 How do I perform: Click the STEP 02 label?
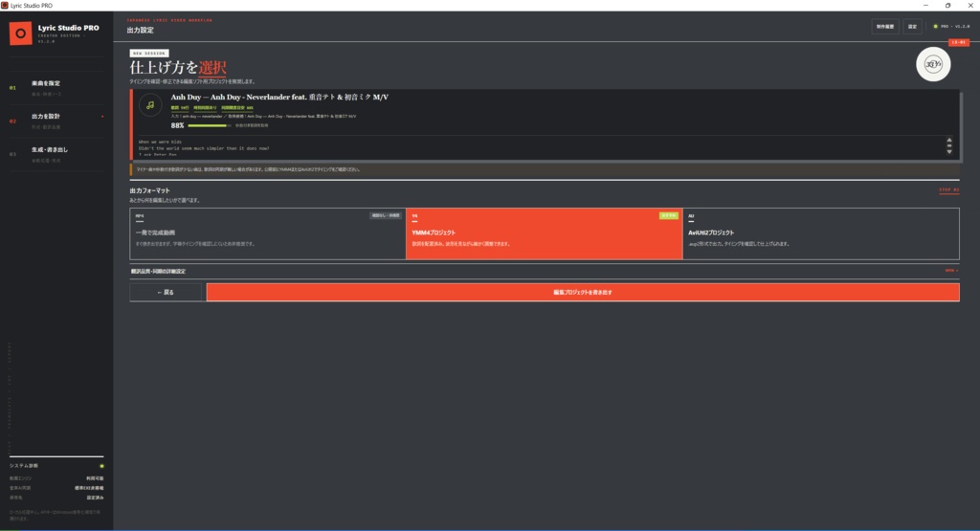pos(948,189)
